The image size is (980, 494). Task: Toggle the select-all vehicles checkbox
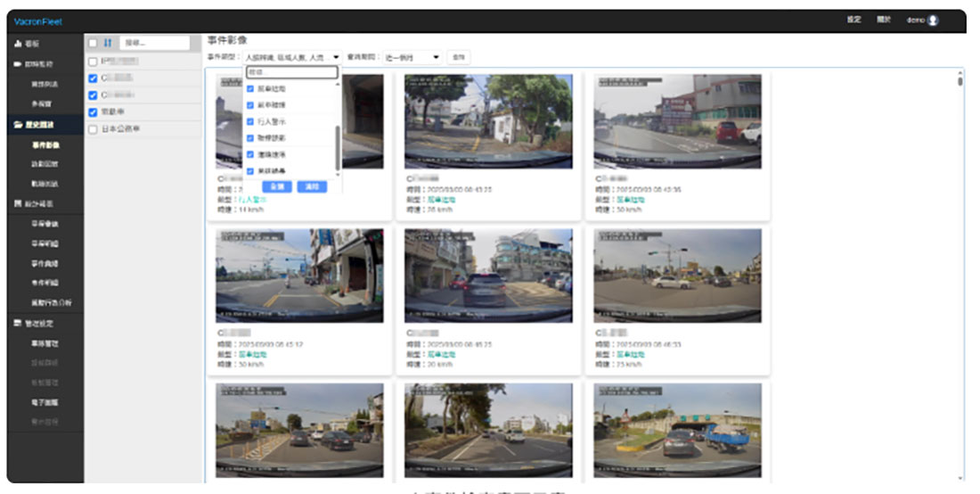click(93, 43)
